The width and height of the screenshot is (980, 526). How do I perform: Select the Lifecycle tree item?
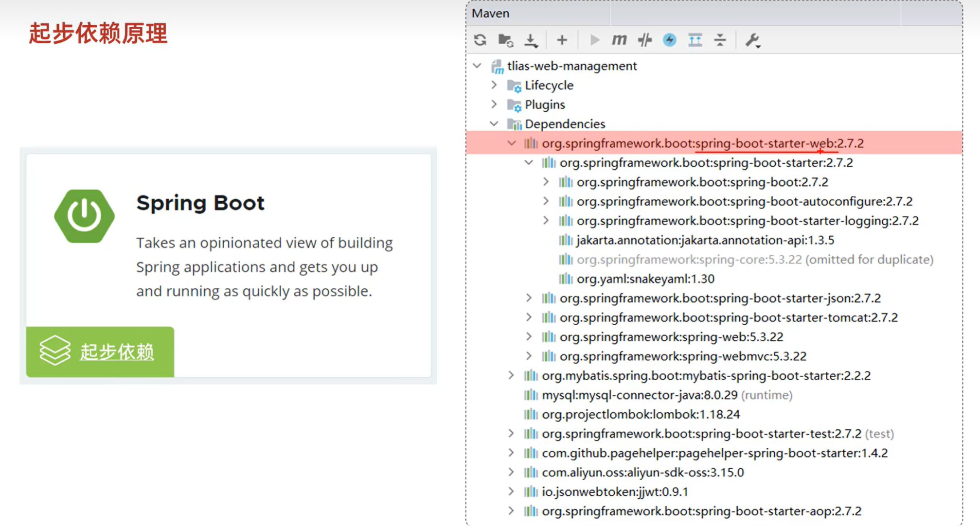714,85
